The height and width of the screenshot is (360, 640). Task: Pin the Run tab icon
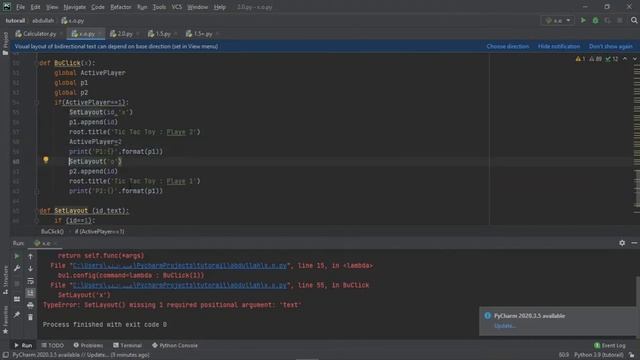(x=17, y=314)
